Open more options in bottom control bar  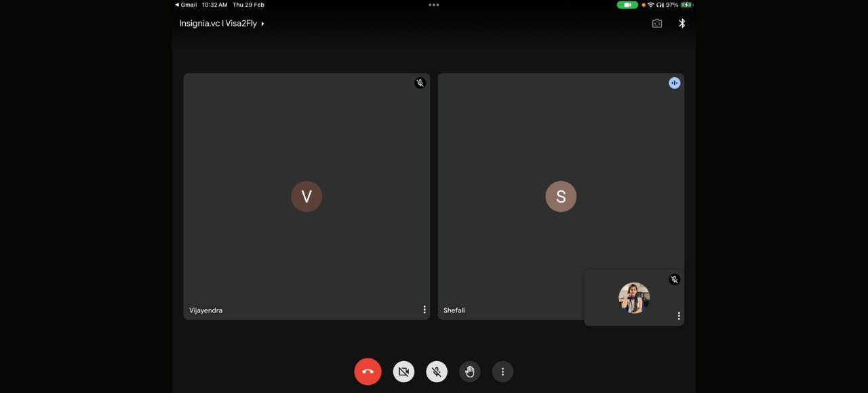pos(502,371)
